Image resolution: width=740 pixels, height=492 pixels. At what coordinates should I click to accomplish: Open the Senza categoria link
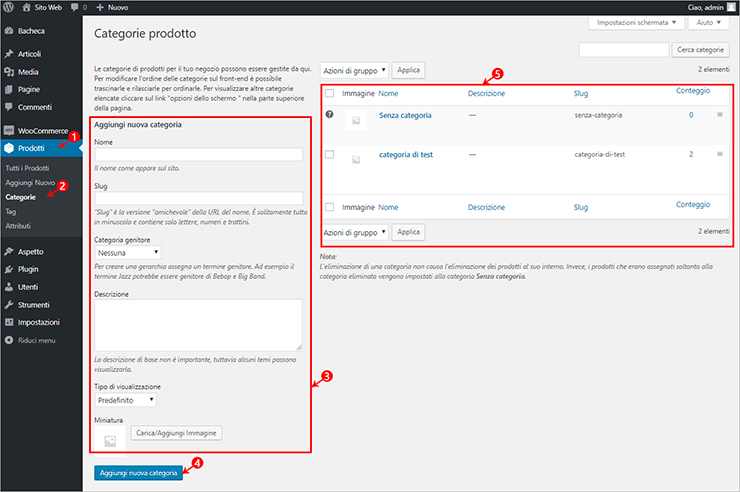click(405, 115)
